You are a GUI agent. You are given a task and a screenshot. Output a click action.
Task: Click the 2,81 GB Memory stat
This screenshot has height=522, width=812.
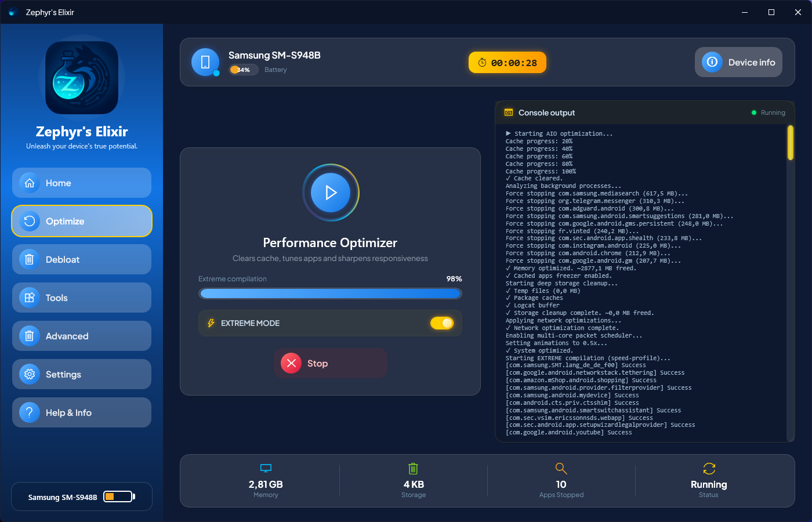click(266, 480)
